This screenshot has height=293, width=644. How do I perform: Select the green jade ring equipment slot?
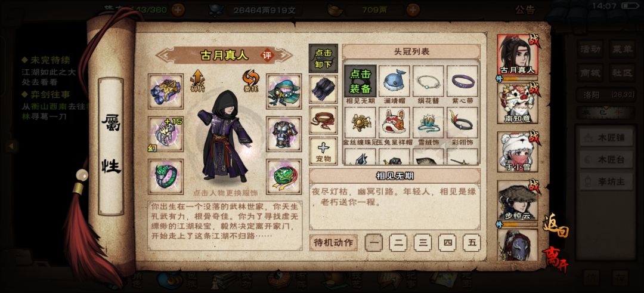tap(166, 177)
